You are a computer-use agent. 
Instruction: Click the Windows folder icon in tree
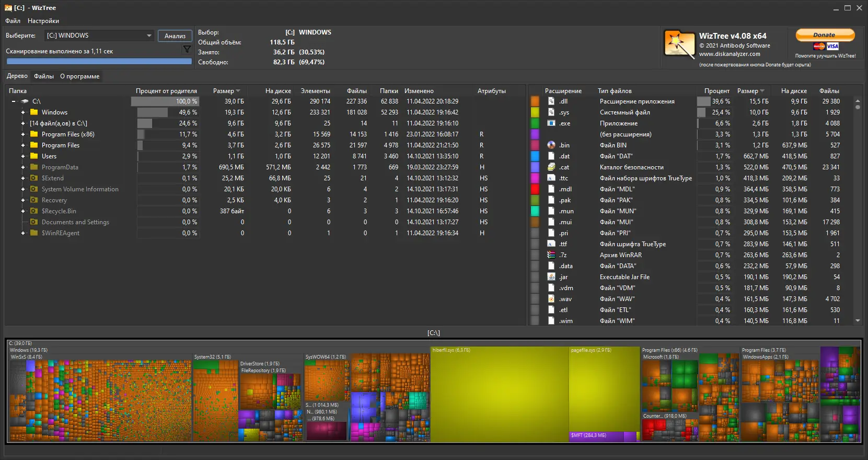tap(34, 112)
